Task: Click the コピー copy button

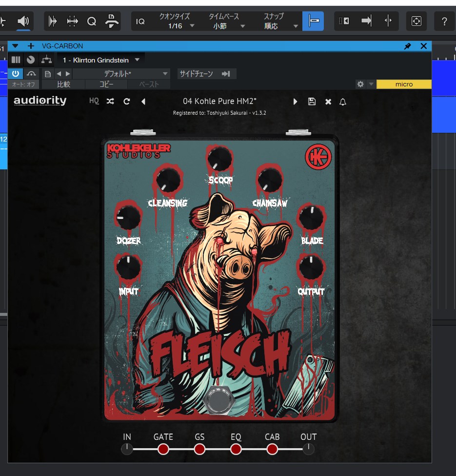Action: pos(106,84)
